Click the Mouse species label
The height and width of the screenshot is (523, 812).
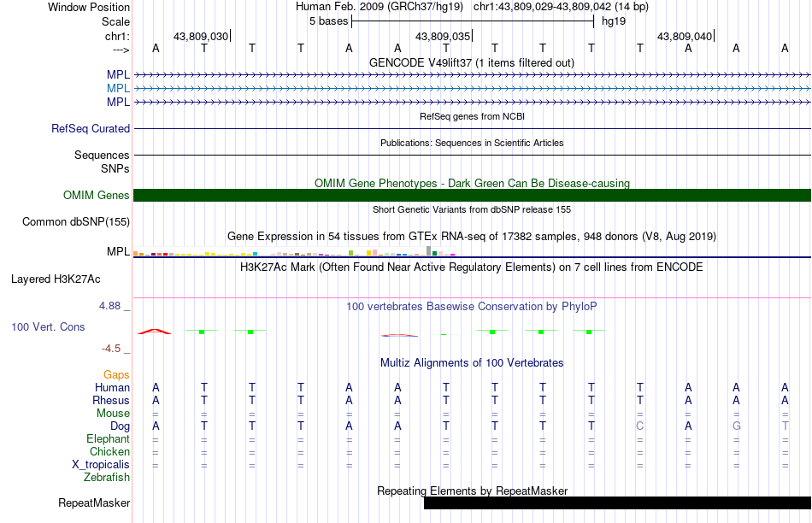(x=113, y=414)
